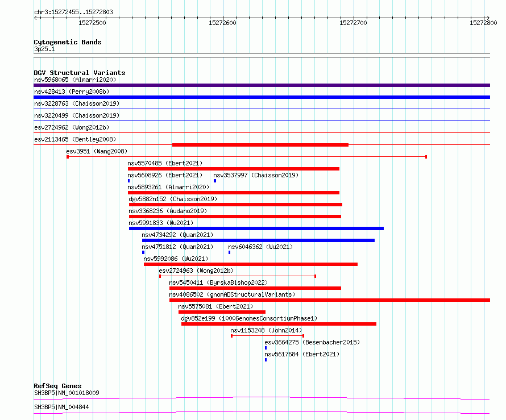Open nsv5608926 (Ebert2021) label
Viewport: 506px width, 420px height.
[x=165, y=175]
